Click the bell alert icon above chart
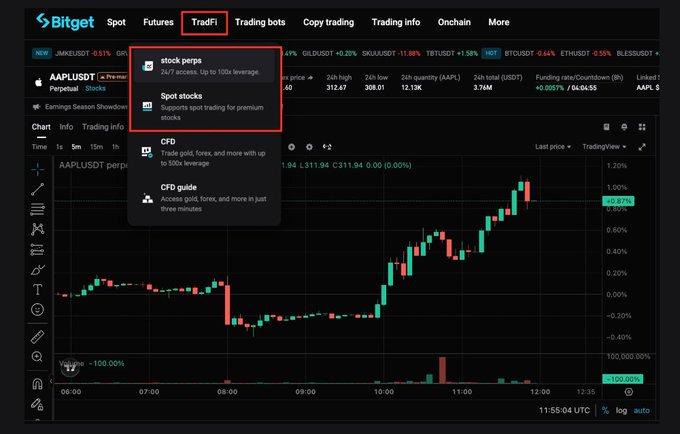Image resolution: width=680 pixels, height=434 pixels. (624, 127)
